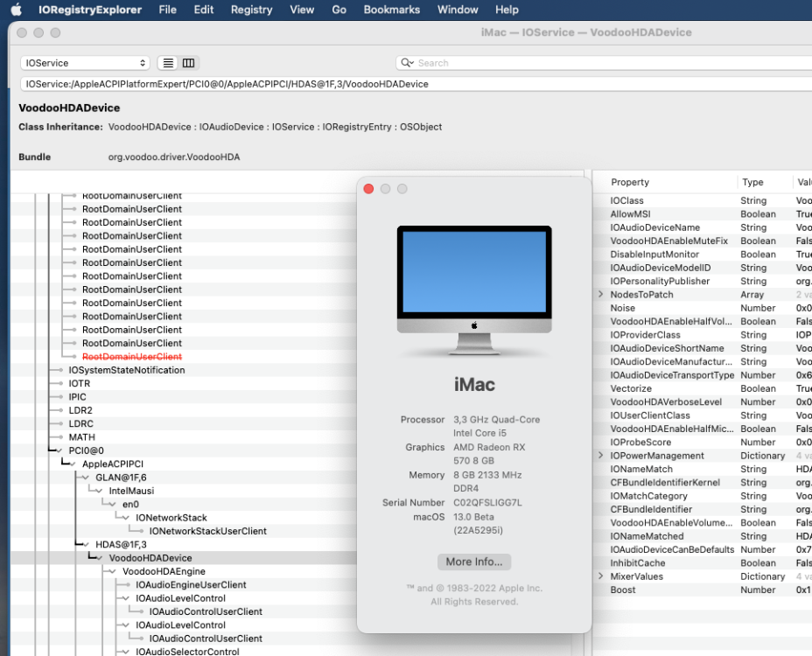
Task: Select the IOAudioSelectorControl tree entry
Action: (187, 652)
